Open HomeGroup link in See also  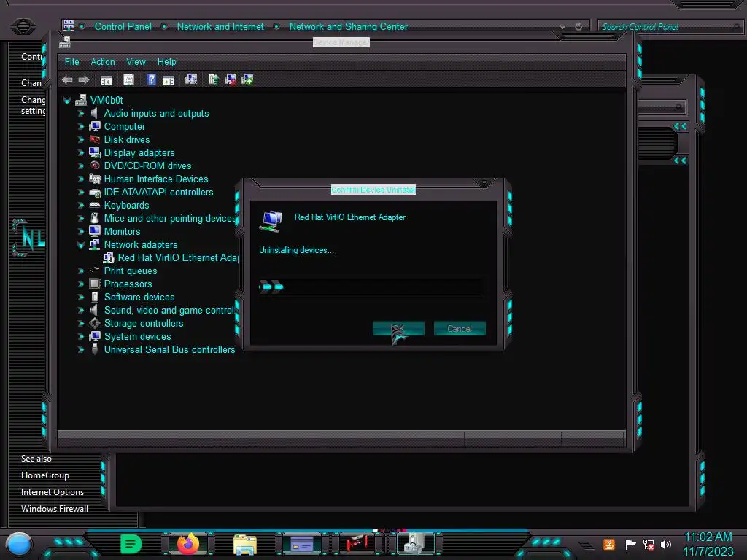point(44,475)
